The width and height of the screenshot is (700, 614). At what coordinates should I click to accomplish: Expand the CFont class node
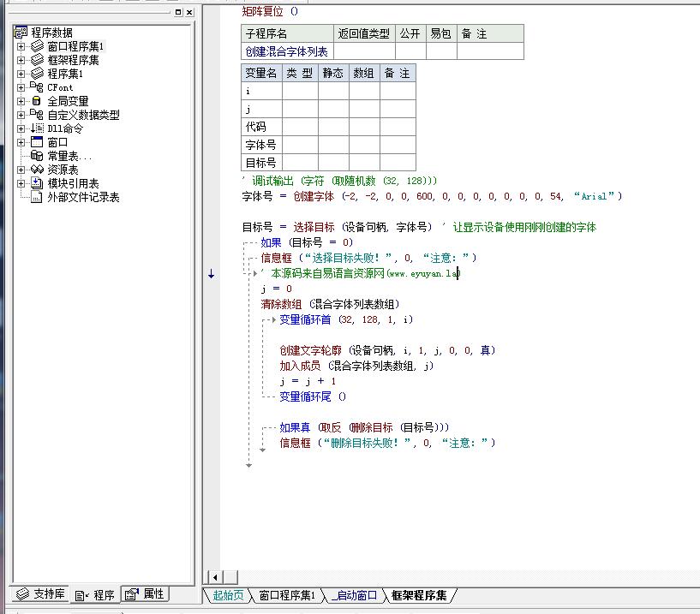[21, 87]
